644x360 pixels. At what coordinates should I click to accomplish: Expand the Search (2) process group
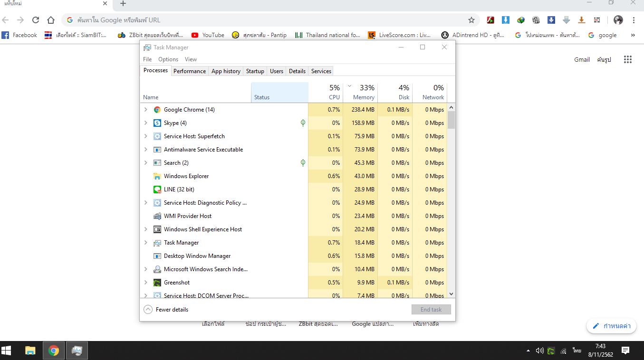(146, 163)
